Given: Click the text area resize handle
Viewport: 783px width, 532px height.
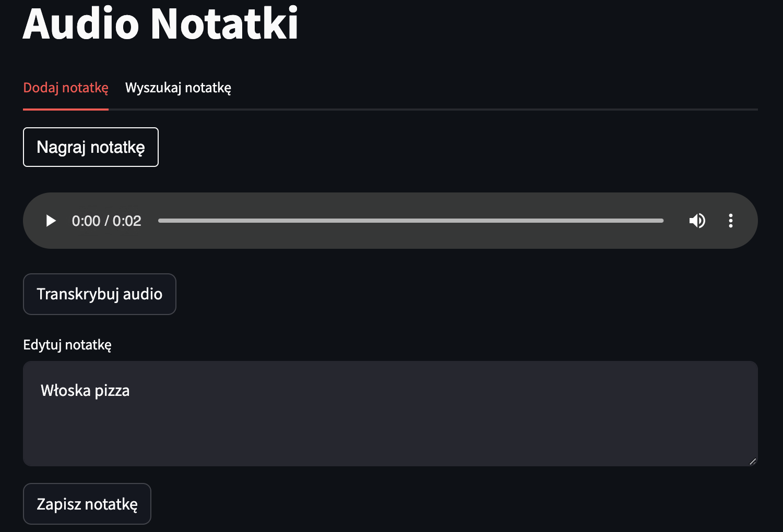Looking at the screenshot, I should (752, 461).
